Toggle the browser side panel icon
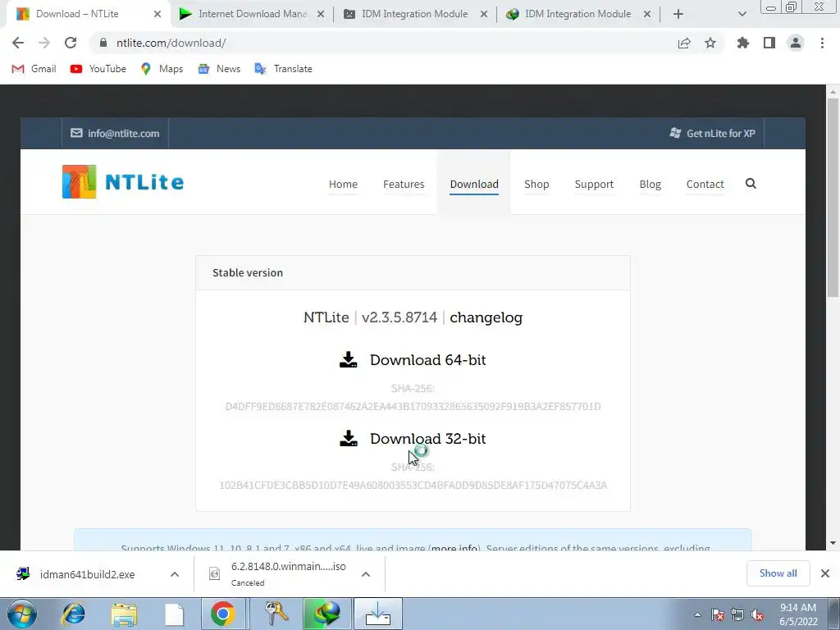 (769, 43)
